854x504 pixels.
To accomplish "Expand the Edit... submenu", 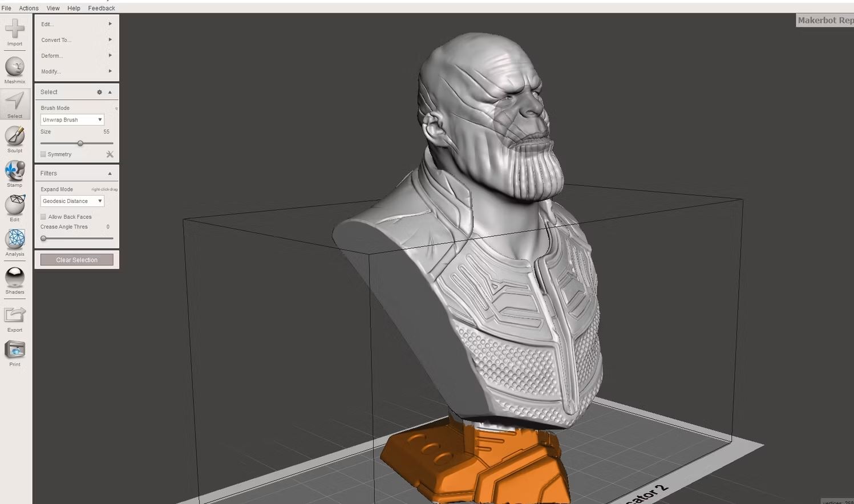I will [x=76, y=24].
